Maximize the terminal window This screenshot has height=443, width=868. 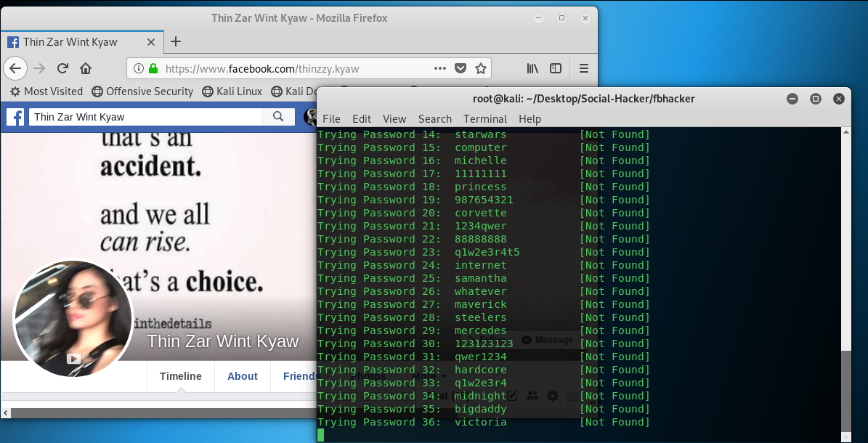pyautogui.click(x=816, y=99)
